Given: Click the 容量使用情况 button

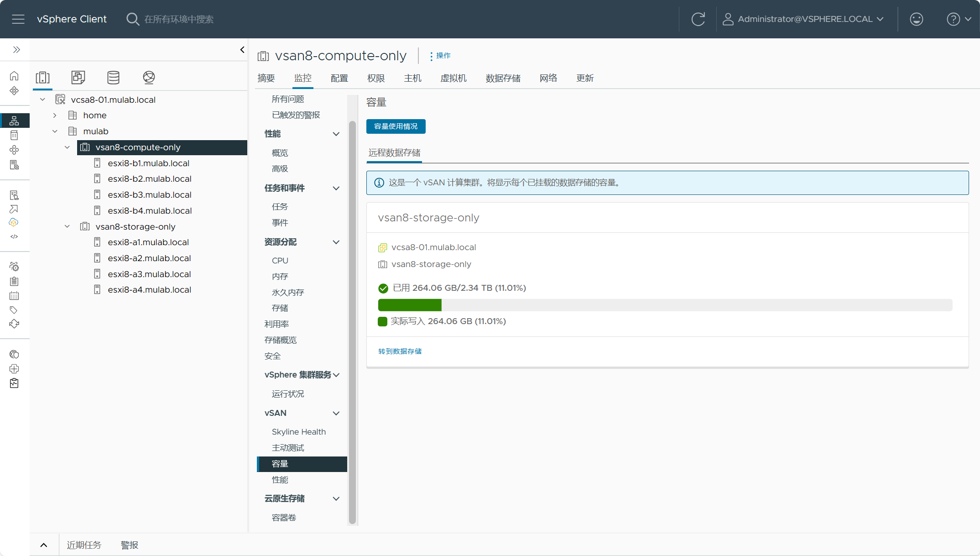Looking at the screenshot, I should [x=396, y=126].
